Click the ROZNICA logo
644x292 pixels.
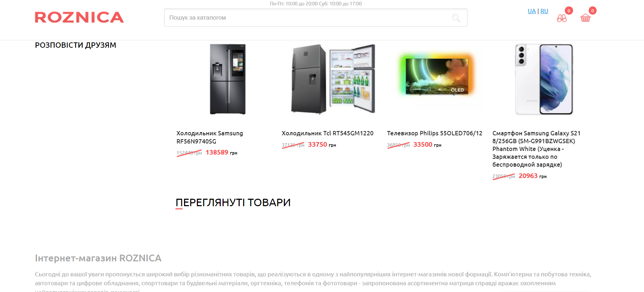(79, 17)
